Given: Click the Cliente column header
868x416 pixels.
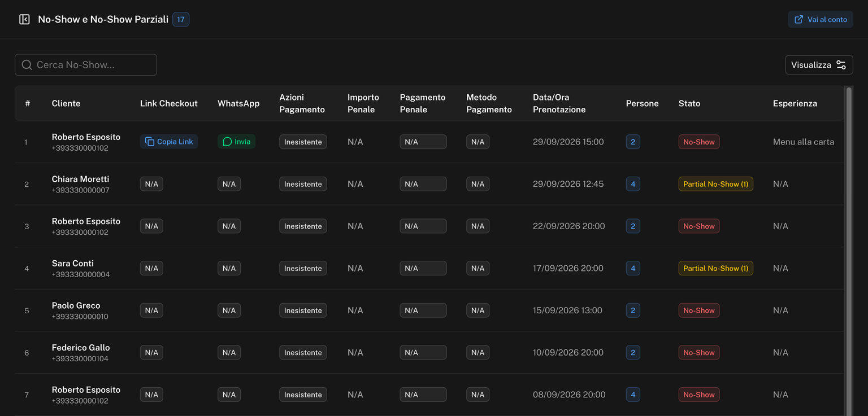Looking at the screenshot, I should click(x=66, y=103).
